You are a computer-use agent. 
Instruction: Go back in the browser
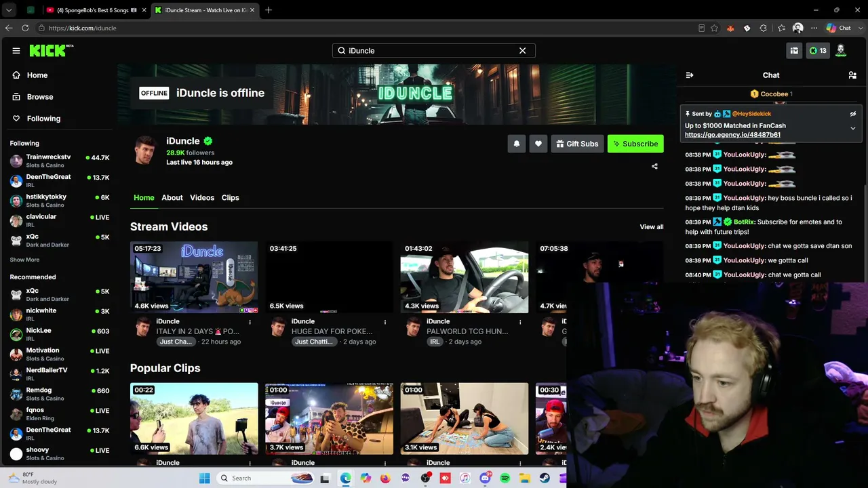point(9,28)
